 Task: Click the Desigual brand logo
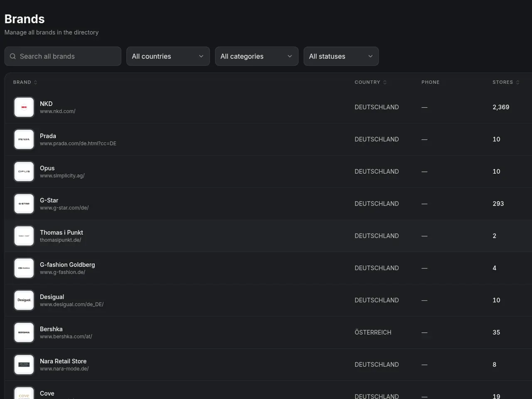[x=24, y=300]
